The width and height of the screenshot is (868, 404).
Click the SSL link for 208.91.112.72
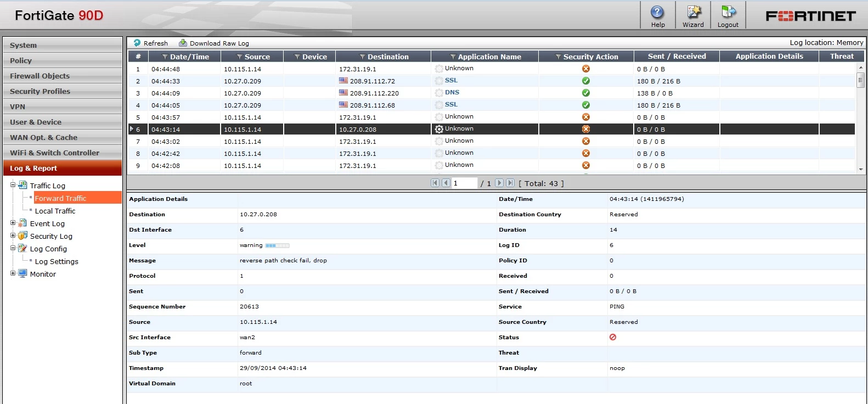pyautogui.click(x=451, y=80)
